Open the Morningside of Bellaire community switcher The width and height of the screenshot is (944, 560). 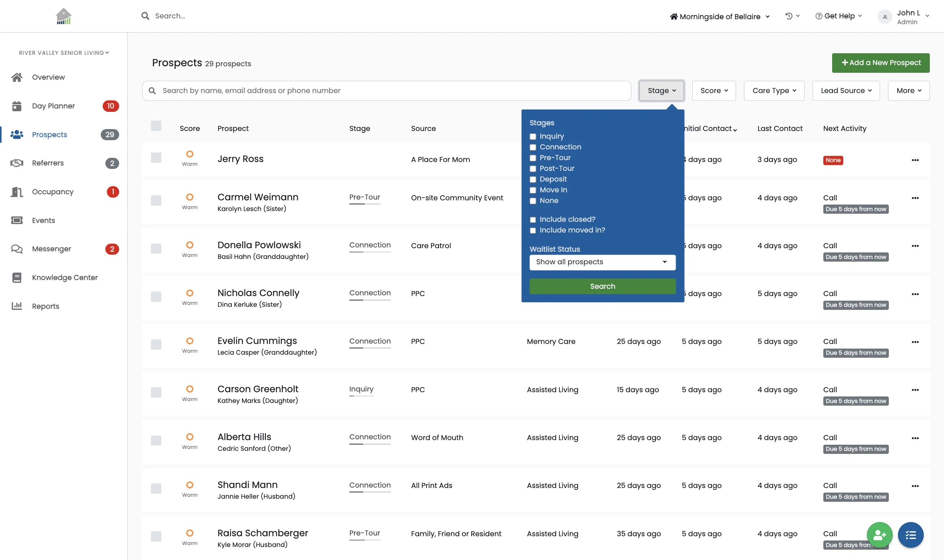coord(719,16)
